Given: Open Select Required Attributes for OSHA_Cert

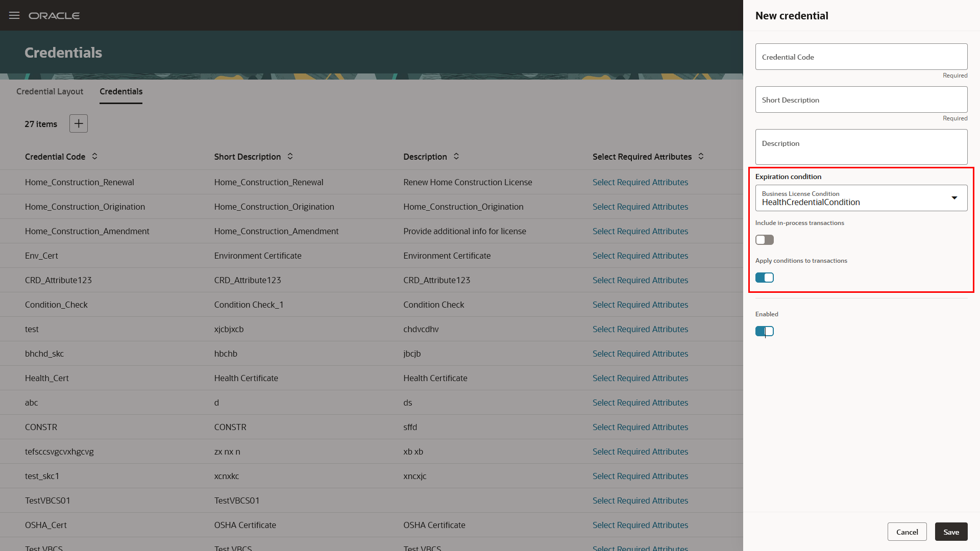Looking at the screenshot, I should 640,525.
